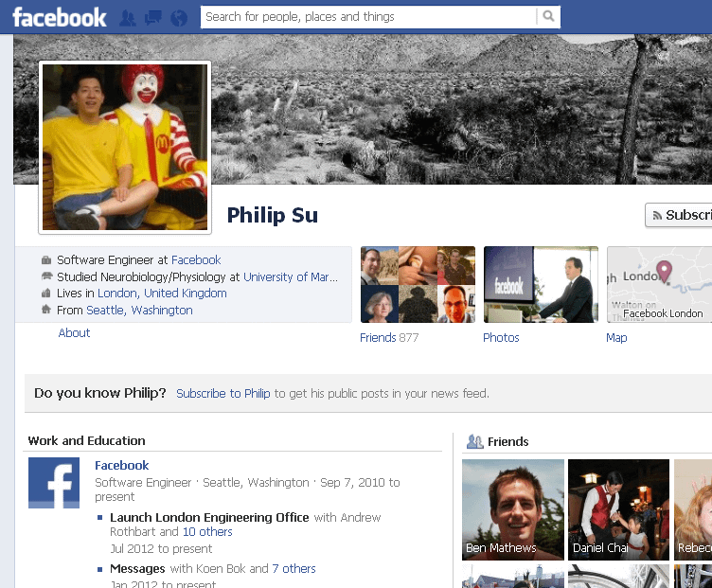Open the messages icon in header
The height and width of the screenshot is (588, 712).
click(x=153, y=18)
